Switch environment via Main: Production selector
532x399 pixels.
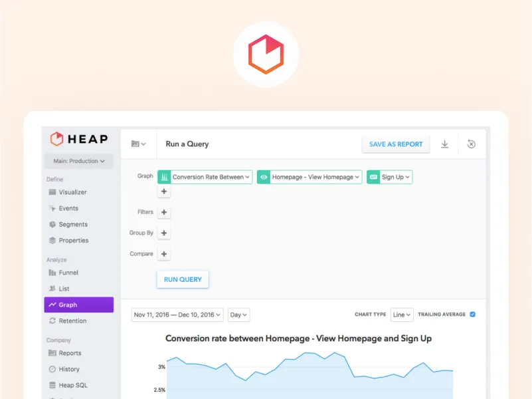coord(79,161)
